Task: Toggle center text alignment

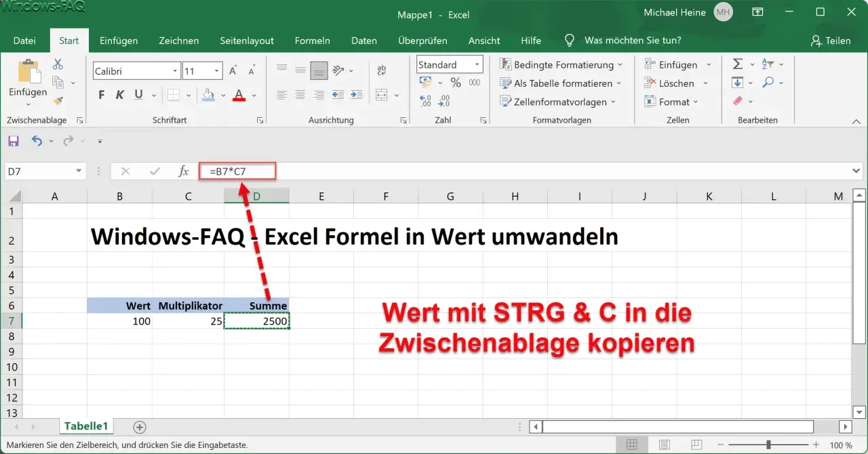Action: (x=300, y=95)
